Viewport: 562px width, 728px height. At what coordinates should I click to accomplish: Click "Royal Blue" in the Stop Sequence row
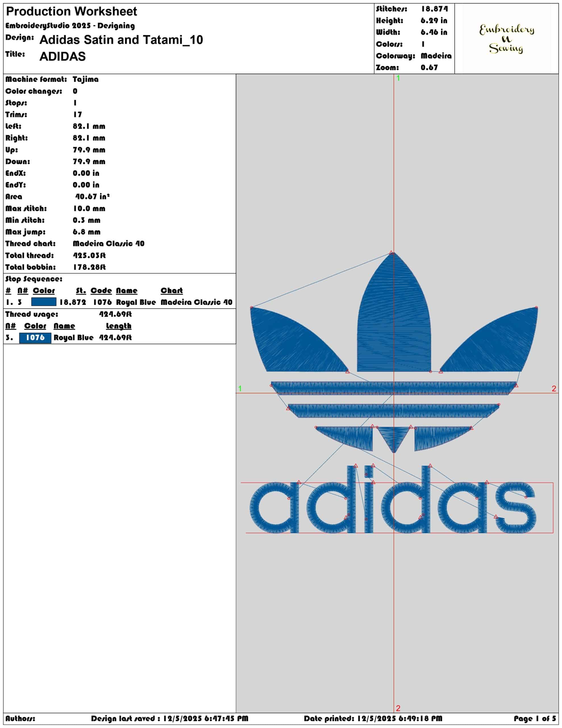[136, 302]
